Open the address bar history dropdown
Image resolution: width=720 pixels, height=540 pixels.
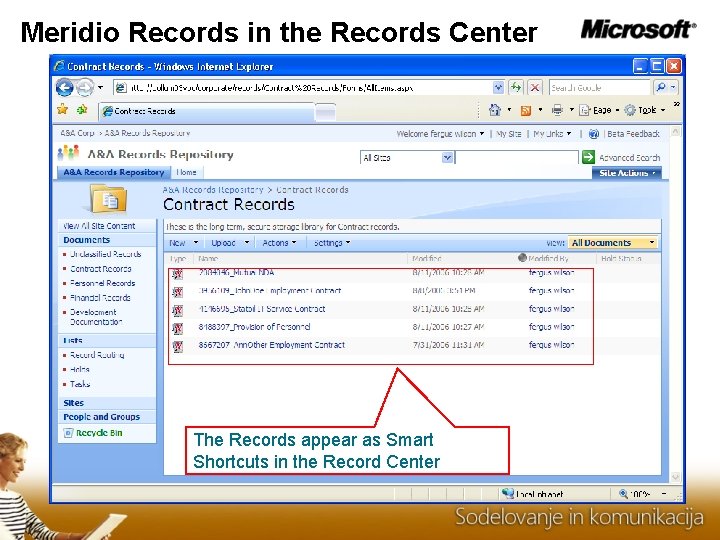click(498, 87)
